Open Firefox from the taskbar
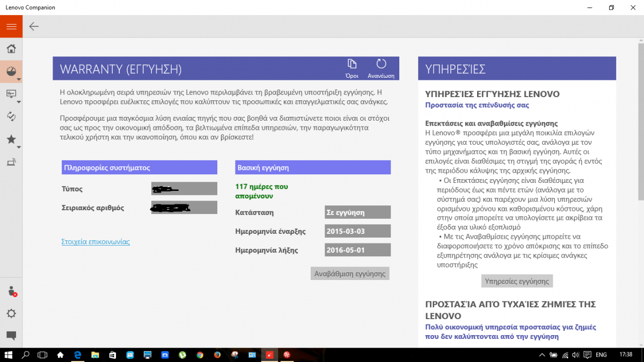Screen dimensions: 644x362 pyautogui.click(x=217, y=354)
